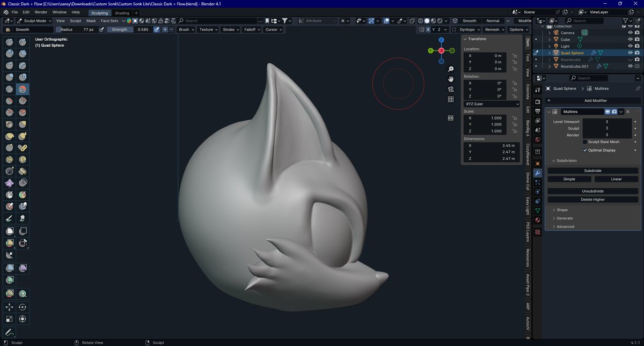Click the pan hand viewport gizmo

click(x=451, y=79)
